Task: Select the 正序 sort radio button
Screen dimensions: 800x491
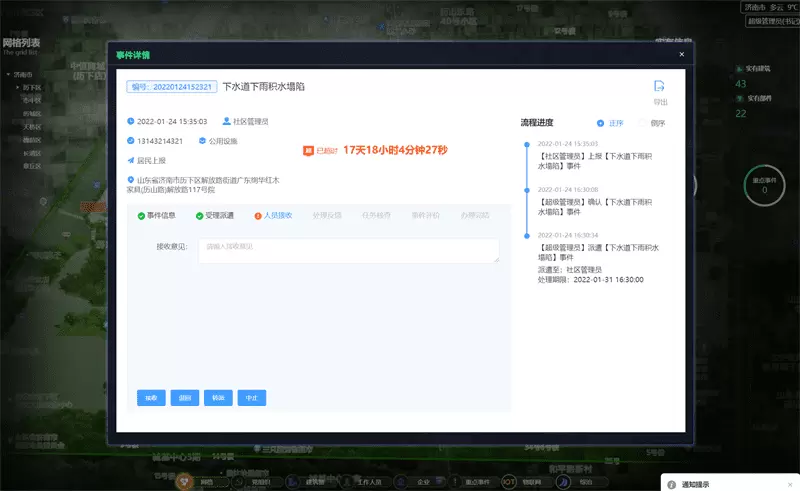Action: tap(601, 123)
